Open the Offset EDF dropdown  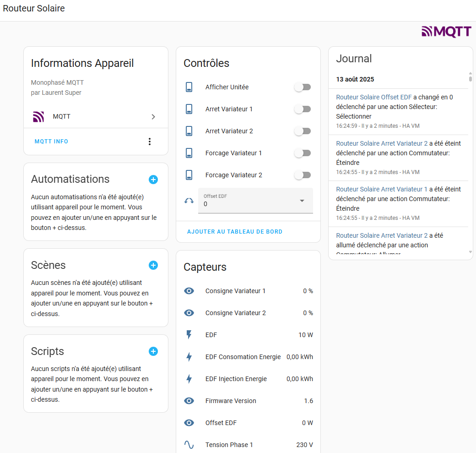point(255,201)
